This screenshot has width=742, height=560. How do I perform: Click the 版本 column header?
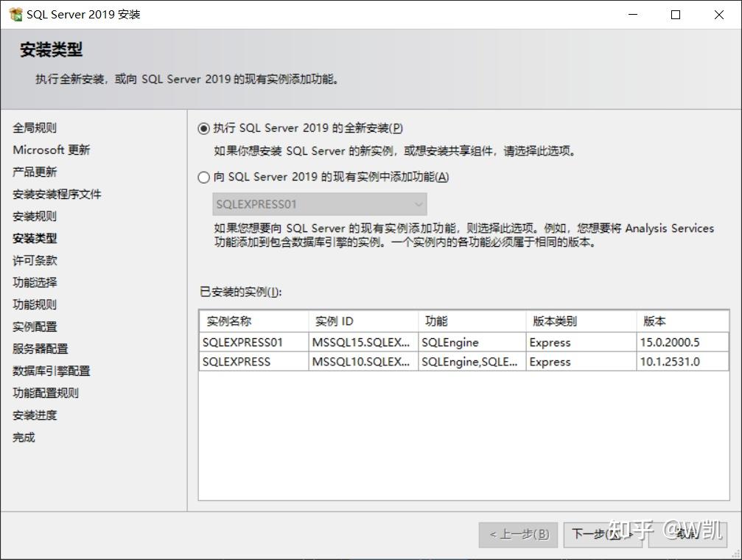click(682, 321)
